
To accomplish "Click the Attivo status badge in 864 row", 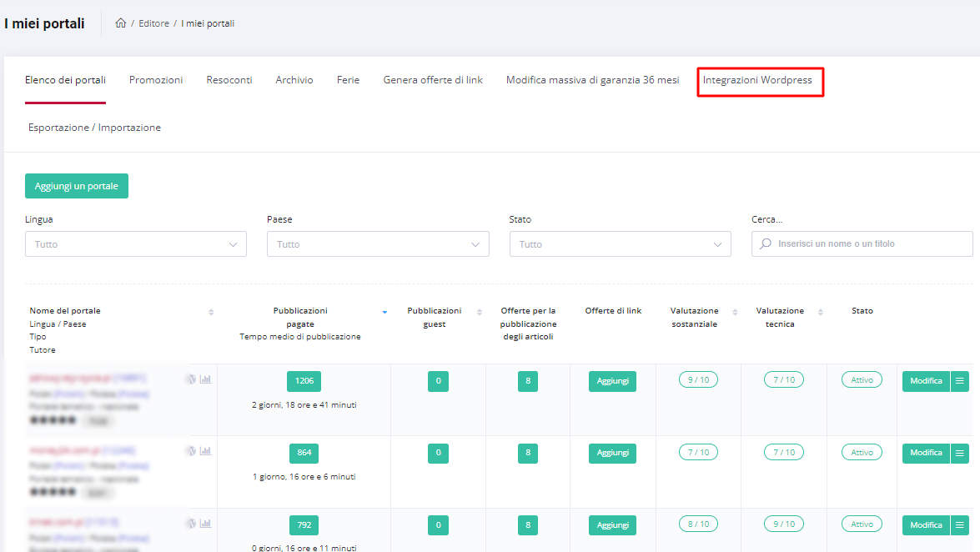I will coord(862,453).
